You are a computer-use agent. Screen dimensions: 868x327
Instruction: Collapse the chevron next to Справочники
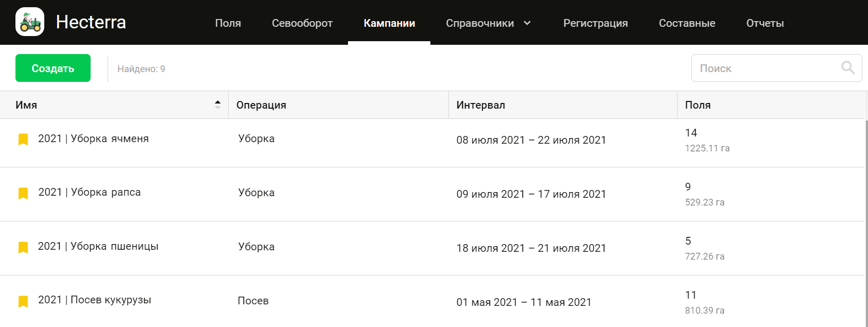527,23
